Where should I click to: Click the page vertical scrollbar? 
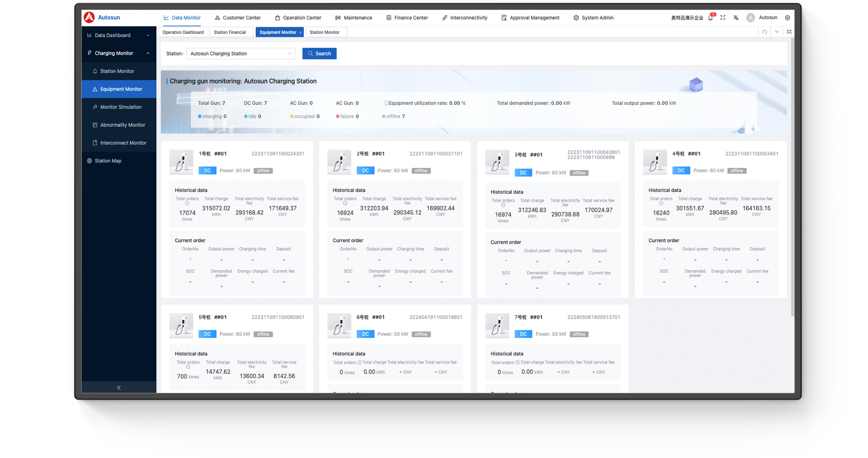792,178
